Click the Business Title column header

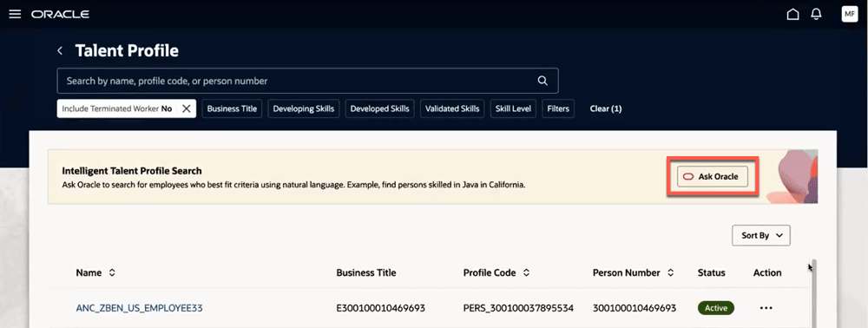tap(366, 272)
